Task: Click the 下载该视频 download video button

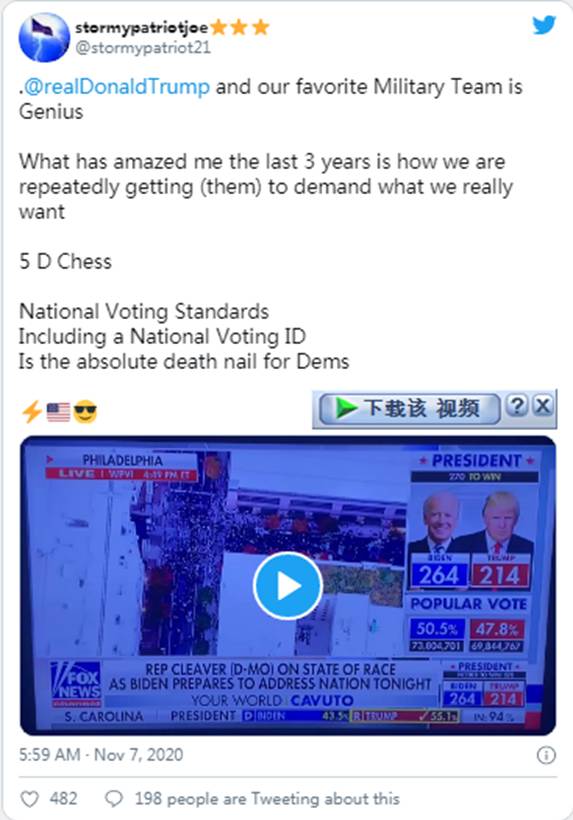Action: pos(409,408)
